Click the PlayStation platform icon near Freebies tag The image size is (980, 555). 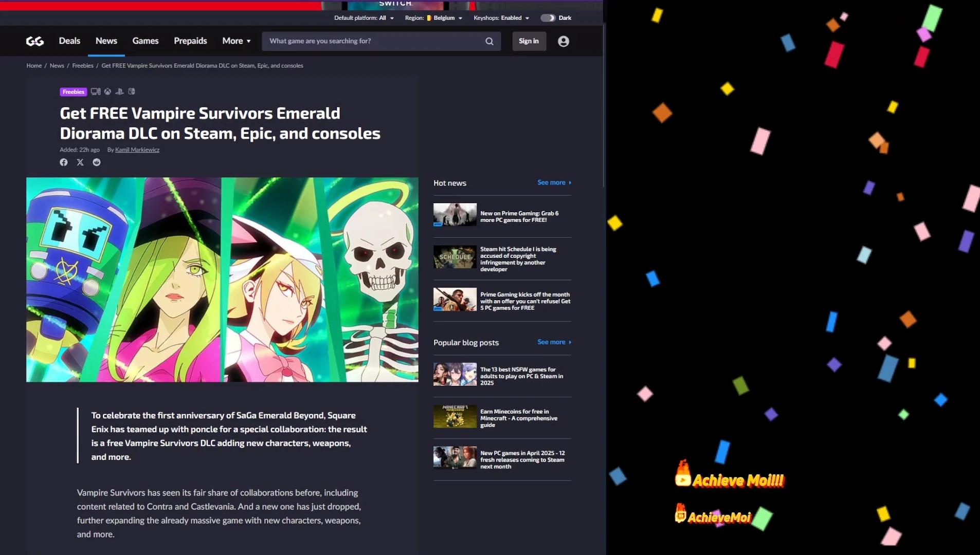pyautogui.click(x=119, y=91)
